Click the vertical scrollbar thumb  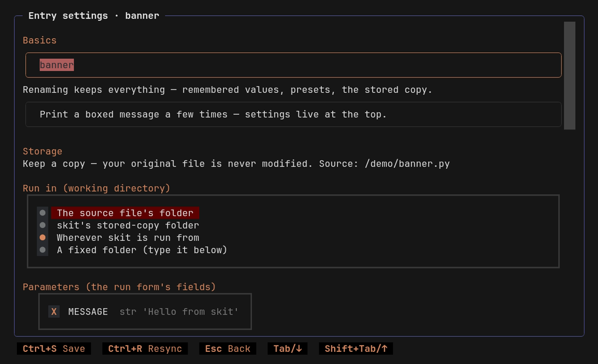pyautogui.click(x=570, y=76)
